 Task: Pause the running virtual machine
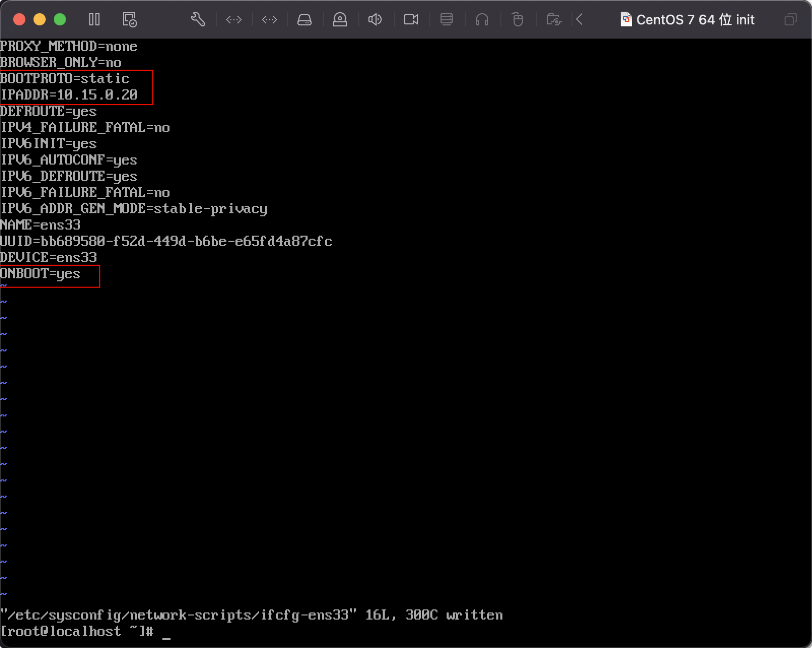click(94, 20)
